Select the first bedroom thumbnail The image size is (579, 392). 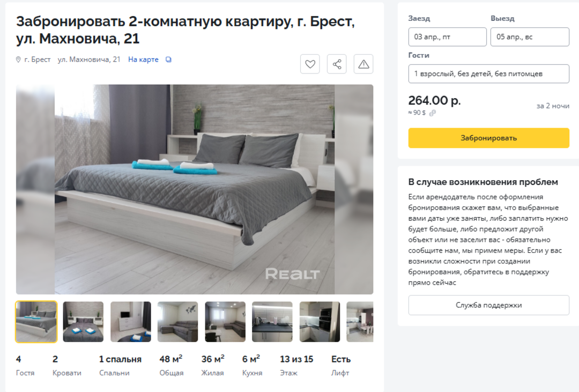(x=36, y=322)
